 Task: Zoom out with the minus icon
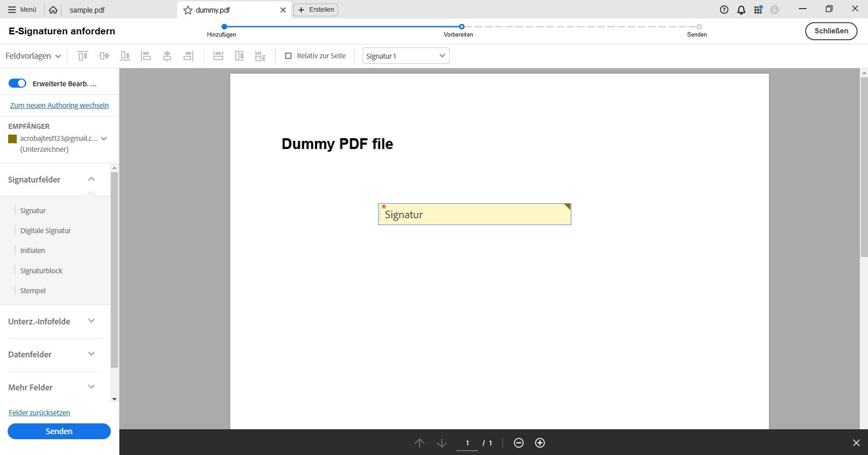(x=519, y=443)
